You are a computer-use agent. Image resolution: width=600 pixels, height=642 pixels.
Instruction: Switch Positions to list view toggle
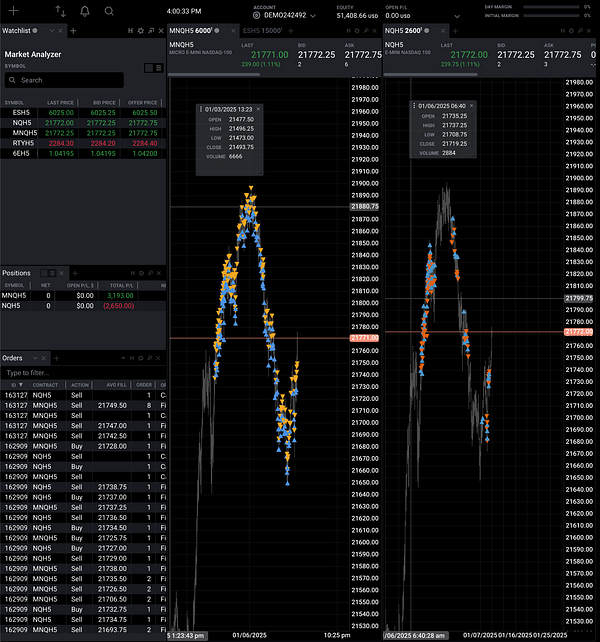pos(52,274)
